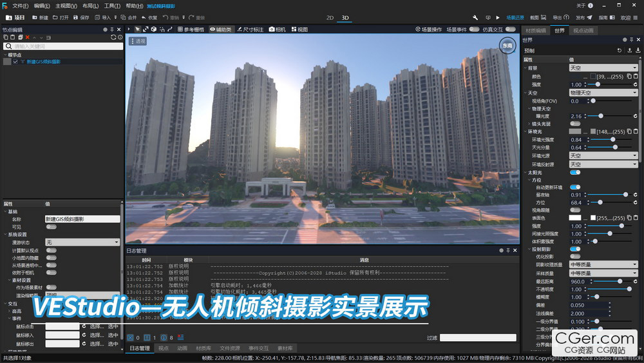Click the 导入 (Import) icon
The width and height of the screenshot is (644, 363).
[97, 17]
